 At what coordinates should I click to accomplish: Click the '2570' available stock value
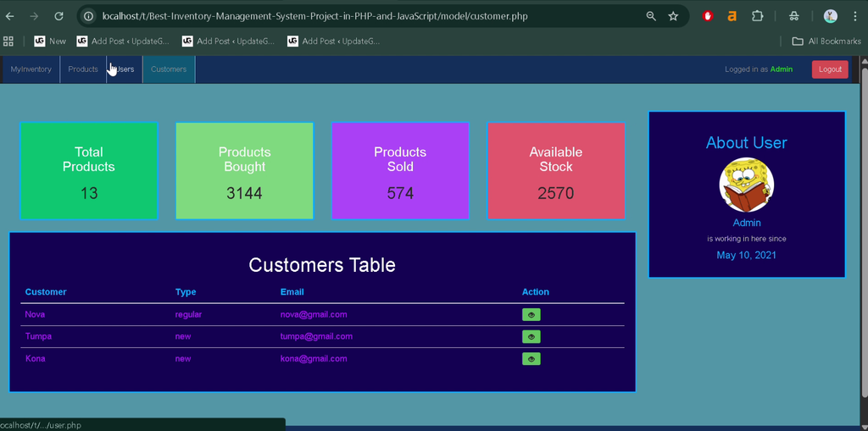pos(556,194)
